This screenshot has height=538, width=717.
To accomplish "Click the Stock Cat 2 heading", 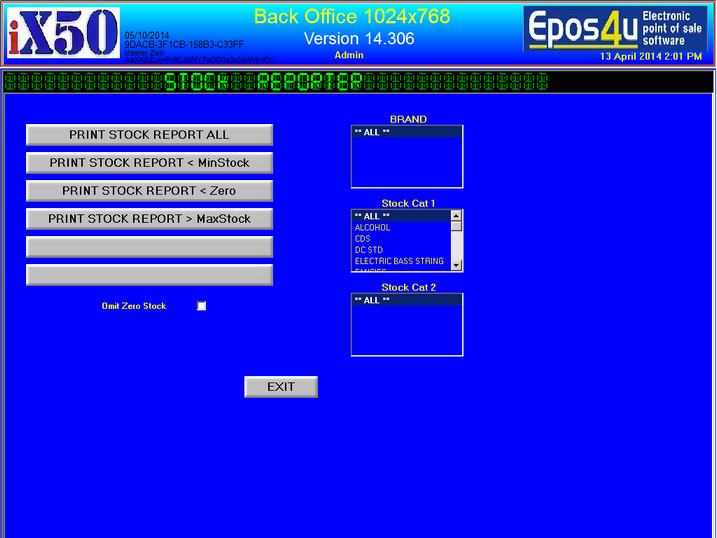I will [408, 288].
